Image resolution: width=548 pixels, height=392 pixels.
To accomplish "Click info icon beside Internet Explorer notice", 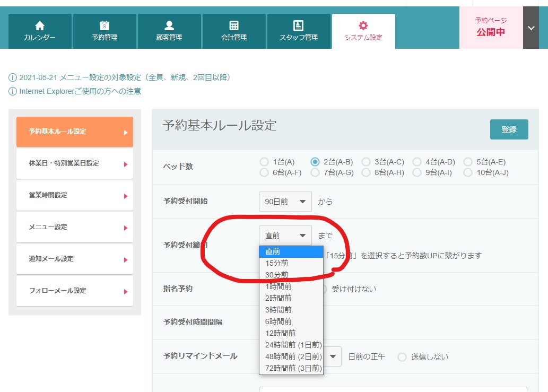I will (13, 91).
